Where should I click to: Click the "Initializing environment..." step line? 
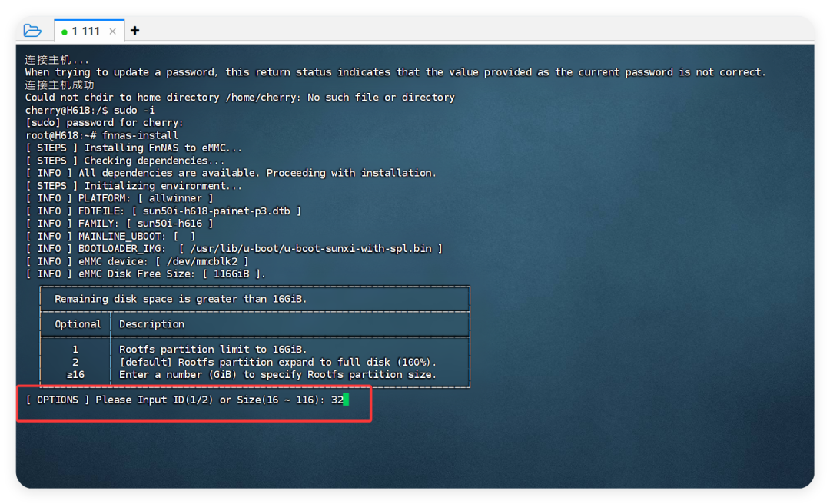click(x=134, y=186)
